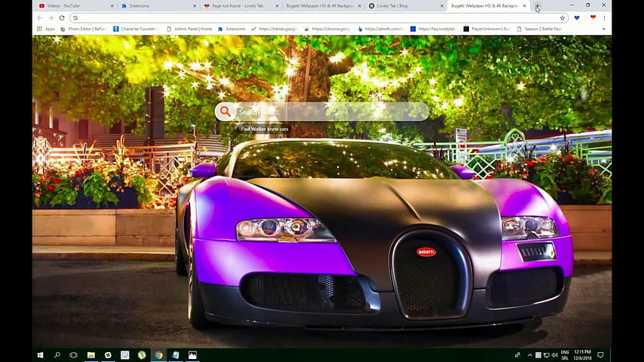
Task: Open File Explorer from the taskbar
Action: click(91, 355)
